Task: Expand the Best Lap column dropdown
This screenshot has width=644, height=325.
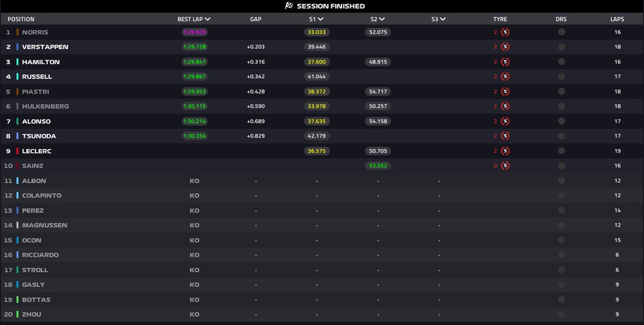Action: (x=207, y=20)
